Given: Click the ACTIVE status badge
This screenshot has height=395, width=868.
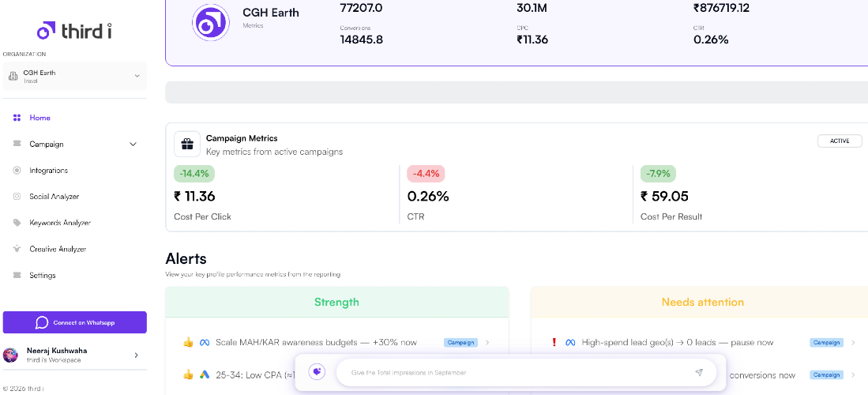Looking at the screenshot, I should tap(840, 141).
